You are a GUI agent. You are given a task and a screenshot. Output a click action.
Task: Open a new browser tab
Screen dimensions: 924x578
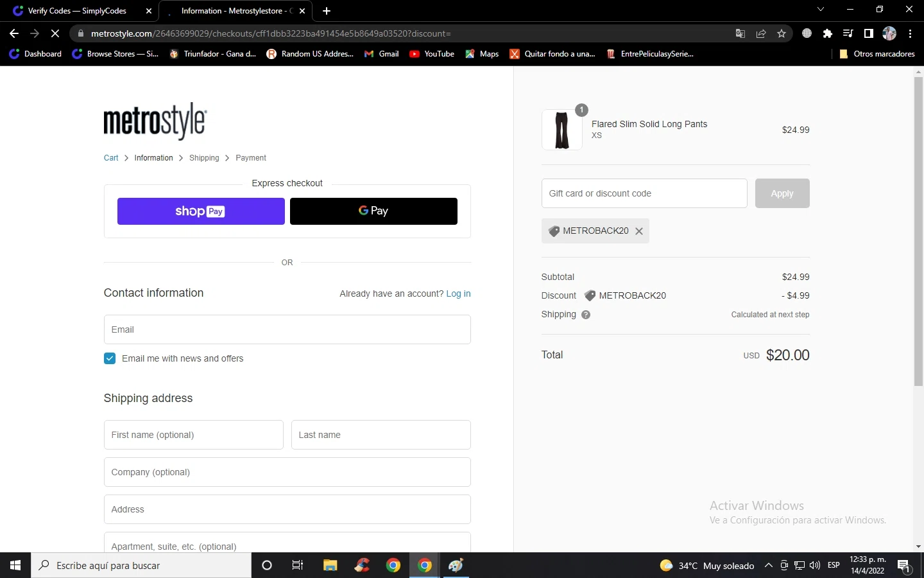(x=327, y=11)
